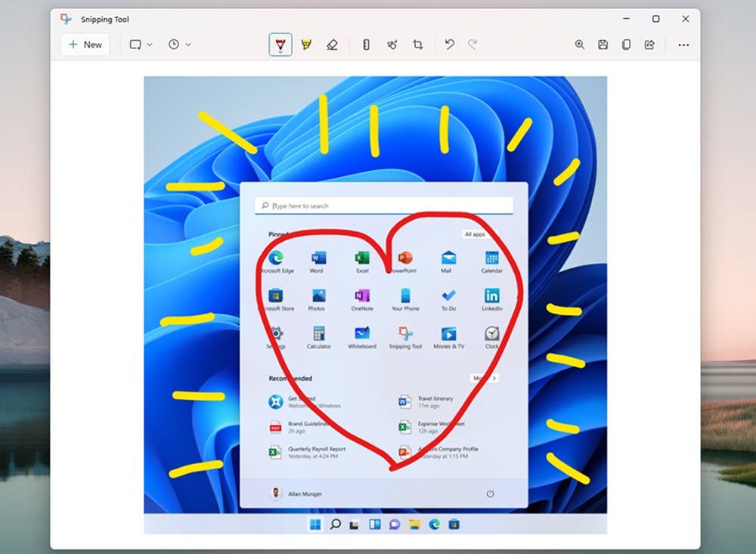Click the Movies & TV icon in the snip
The image size is (756, 554).
click(x=448, y=333)
